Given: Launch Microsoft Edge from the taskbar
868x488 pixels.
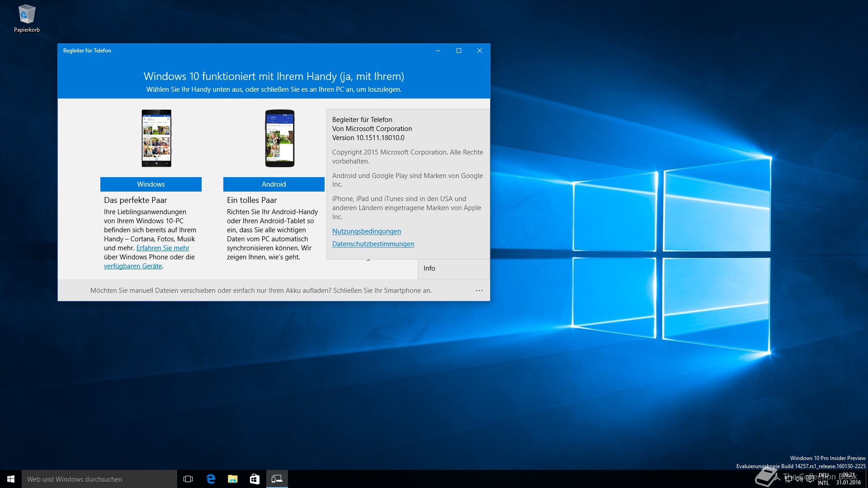Looking at the screenshot, I should tap(211, 479).
